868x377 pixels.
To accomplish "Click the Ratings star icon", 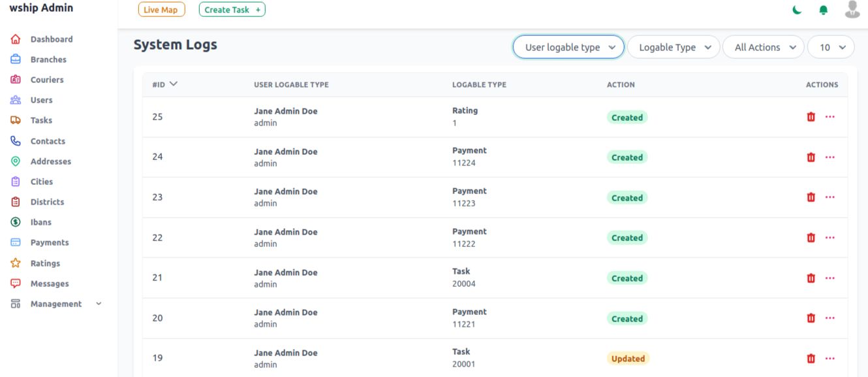I will (x=16, y=263).
